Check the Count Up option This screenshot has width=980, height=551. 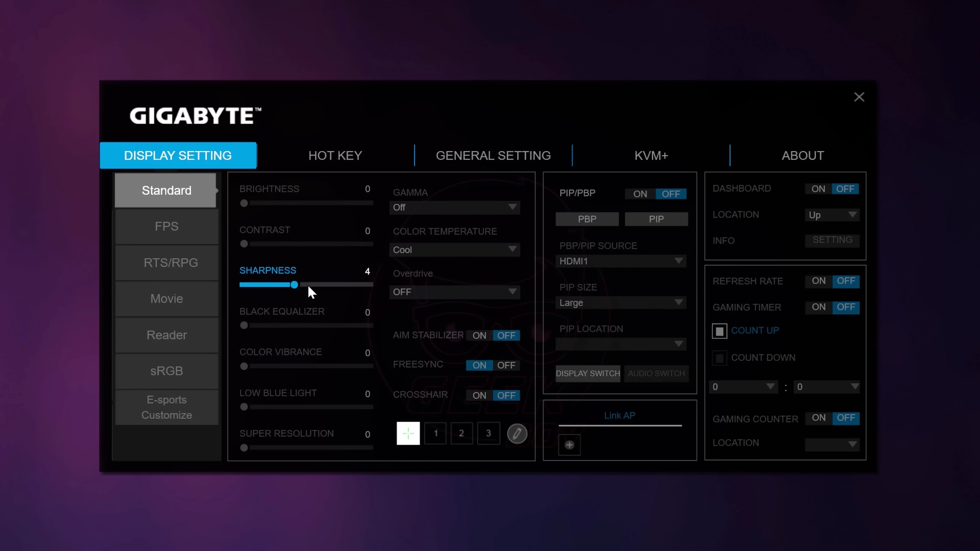pos(719,331)
